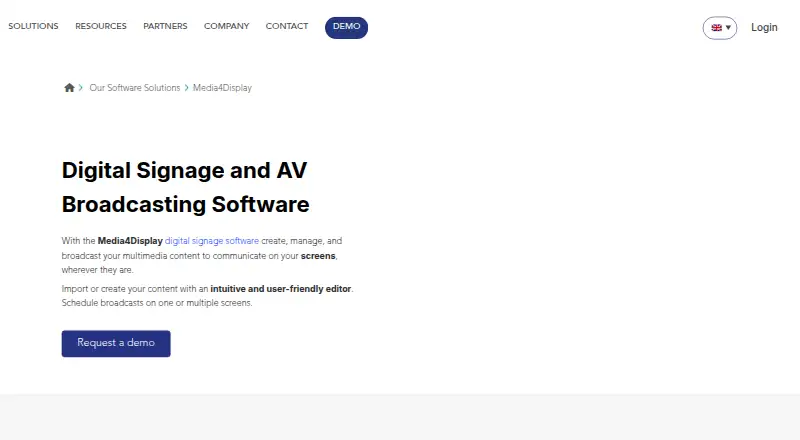Click the bold word screens in paragraph

(x=318, y=256)
